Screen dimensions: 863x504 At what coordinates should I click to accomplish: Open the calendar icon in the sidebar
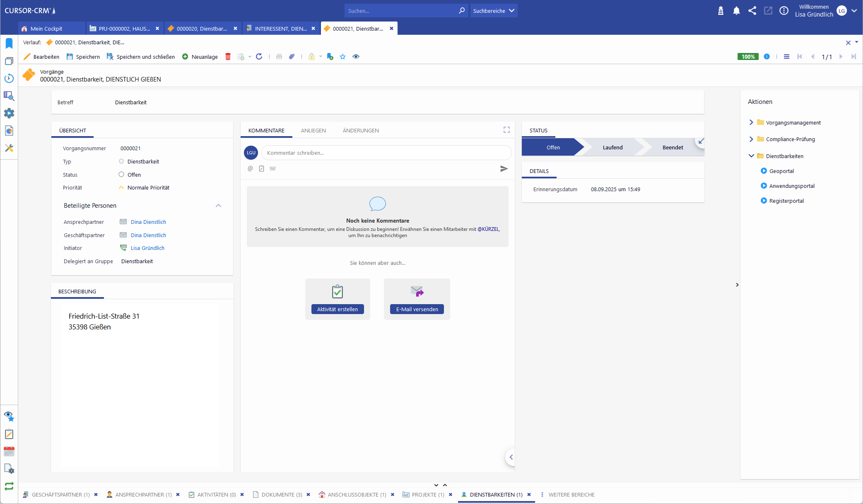click(x=9, y=451)
